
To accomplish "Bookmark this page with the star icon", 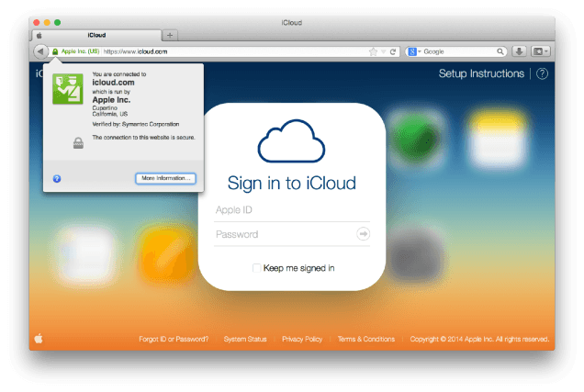I will [373, 51].
